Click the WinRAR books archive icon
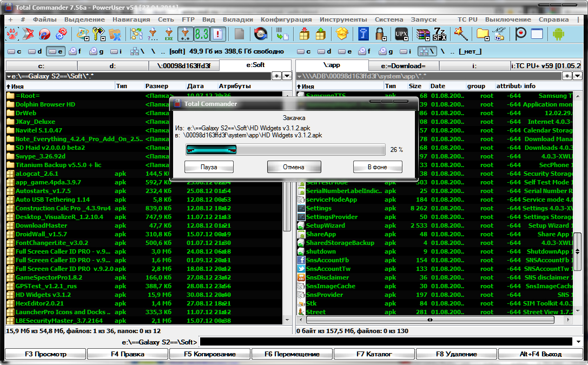The width and height of the screenshot is (588, 365). pyautogui.click(x=423, y=34)
